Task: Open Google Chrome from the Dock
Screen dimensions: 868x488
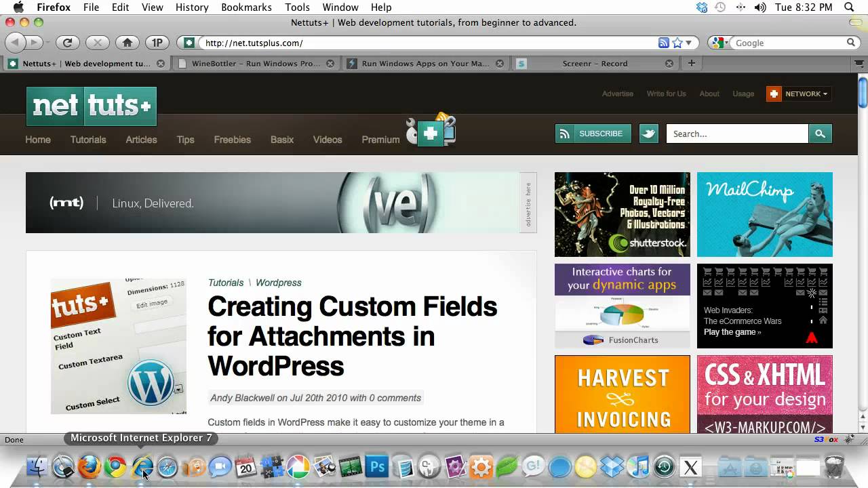Action: click(x=115, y=466)
